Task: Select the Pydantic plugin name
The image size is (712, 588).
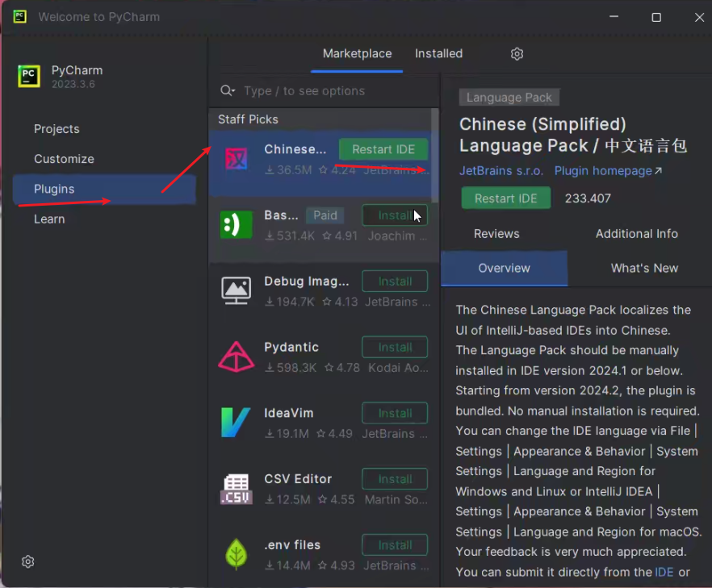Action: click(x=291, y=348)
